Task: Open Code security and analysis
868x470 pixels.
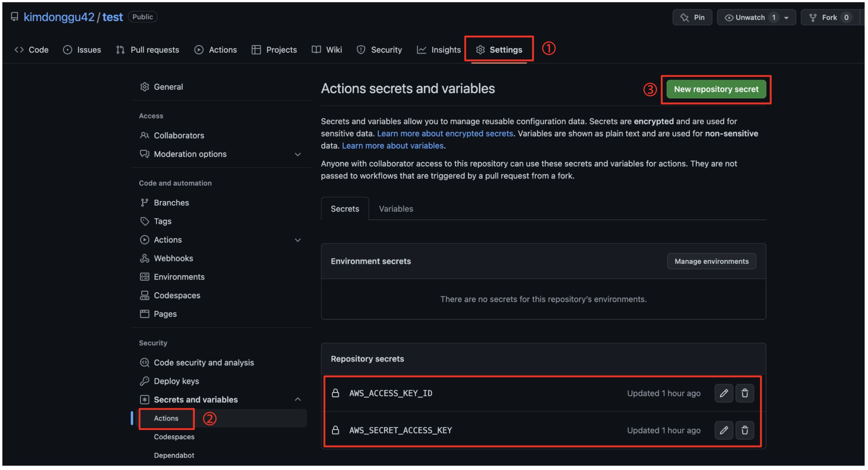Action: pyautogui.click(x=197, y=363)
